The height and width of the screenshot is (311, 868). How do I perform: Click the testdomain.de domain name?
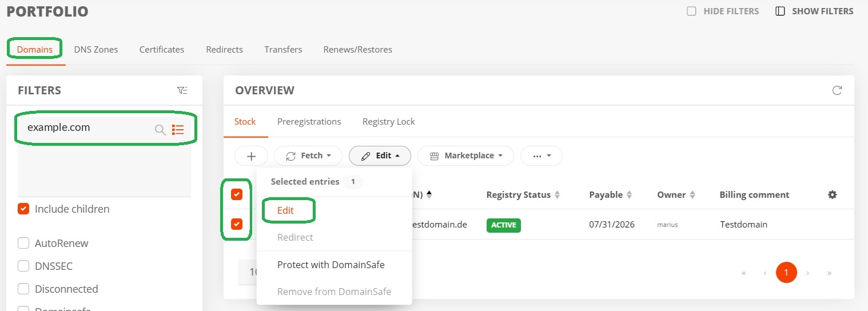pos(439,225)
